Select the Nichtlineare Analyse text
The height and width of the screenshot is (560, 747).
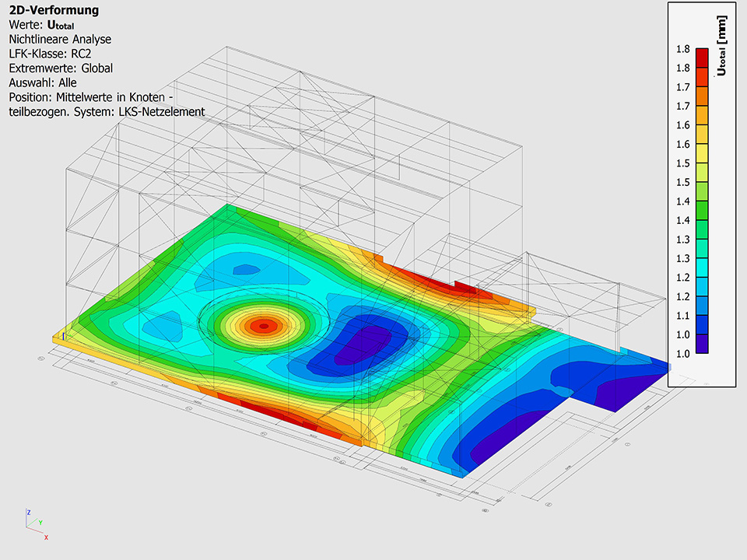(60, 39)
